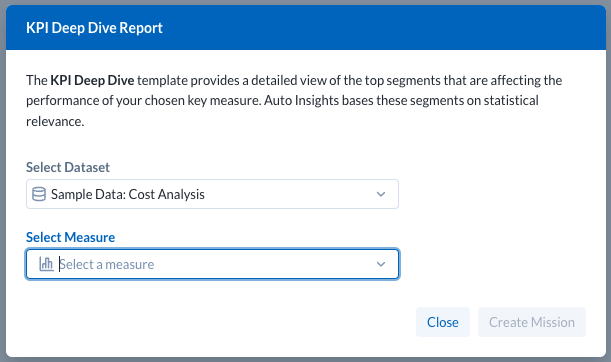Click the Close button
The image size is (611, 362).
[443, 322]
